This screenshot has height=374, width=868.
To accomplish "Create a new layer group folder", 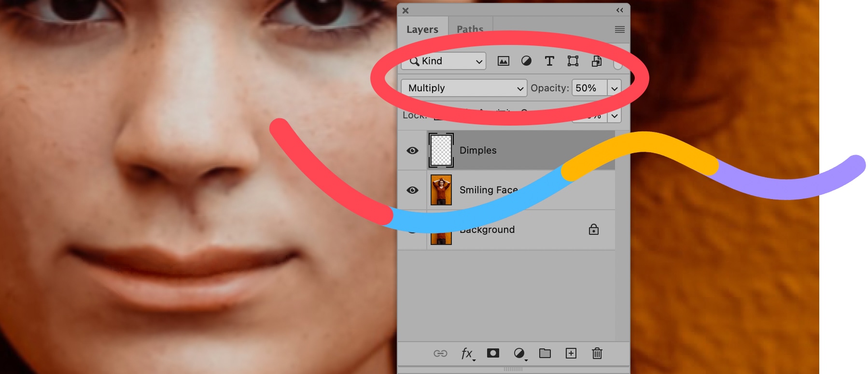I will pos(545,353).
